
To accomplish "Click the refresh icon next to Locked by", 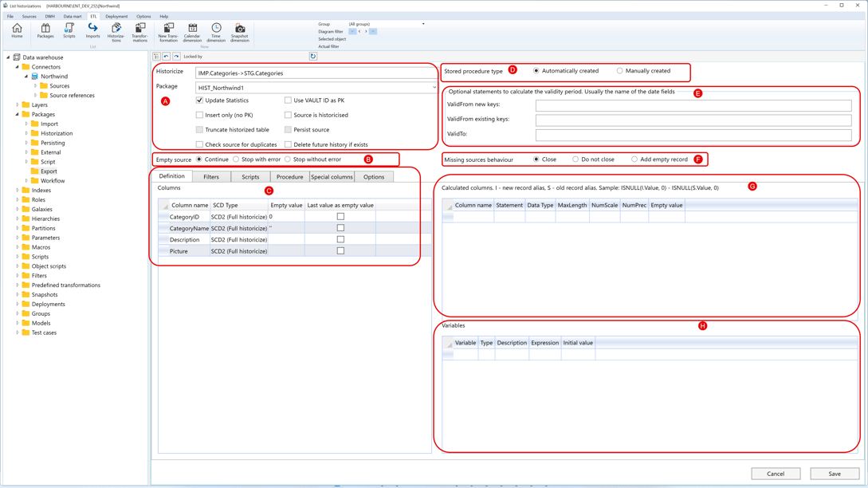I will (x=312, y=57).
